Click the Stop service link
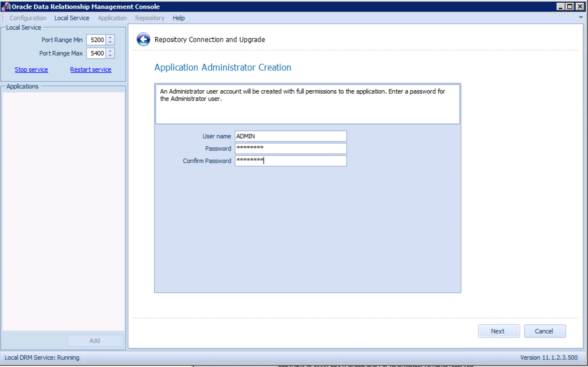The width and height of the screenshot is (588, 367). 31,69
